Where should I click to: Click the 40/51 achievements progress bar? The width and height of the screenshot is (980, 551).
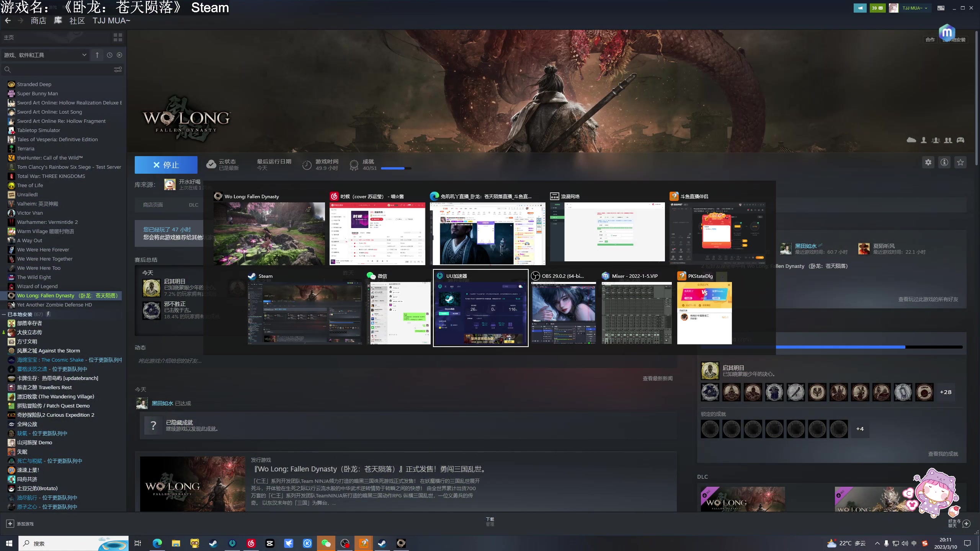(x=396, y=168)
